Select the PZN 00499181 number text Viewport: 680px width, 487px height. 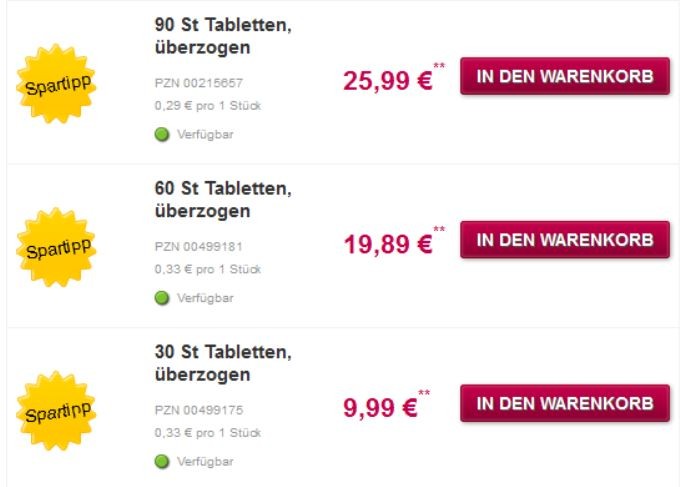tap(199, 246)
